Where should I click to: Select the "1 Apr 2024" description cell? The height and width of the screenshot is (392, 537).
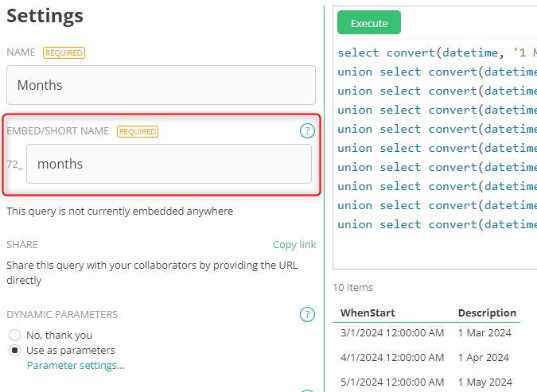[x=484, y=357]
